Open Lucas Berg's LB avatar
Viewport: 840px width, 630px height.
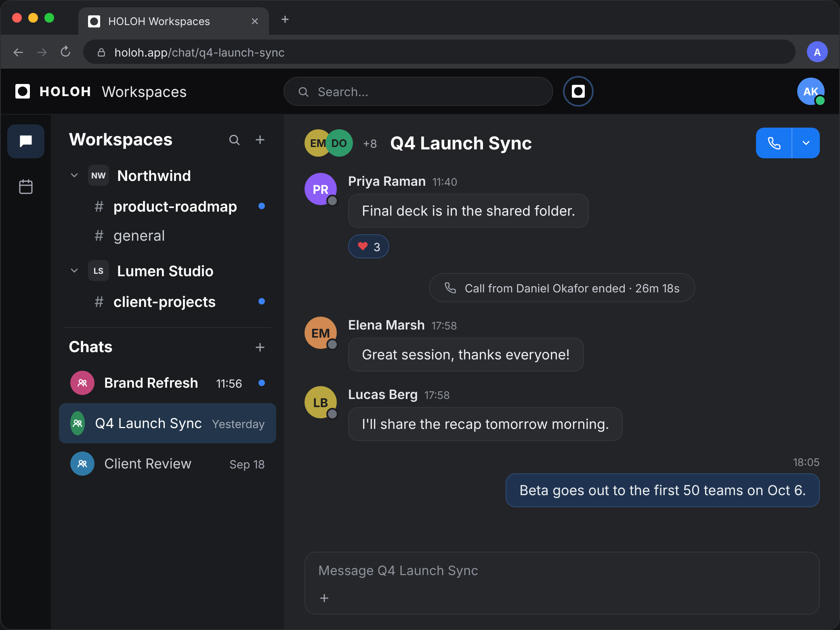pos(321,402)
